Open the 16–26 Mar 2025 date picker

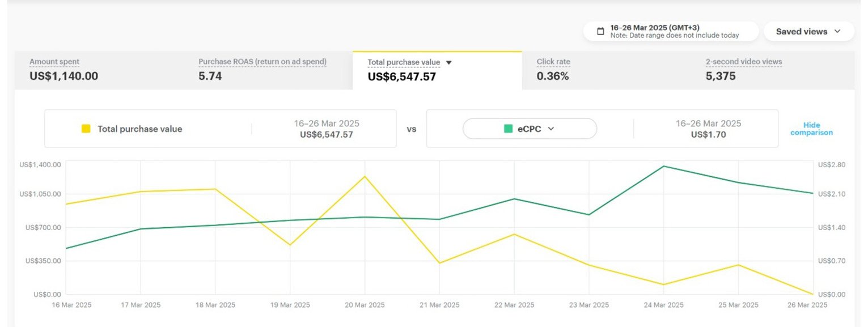671,32
